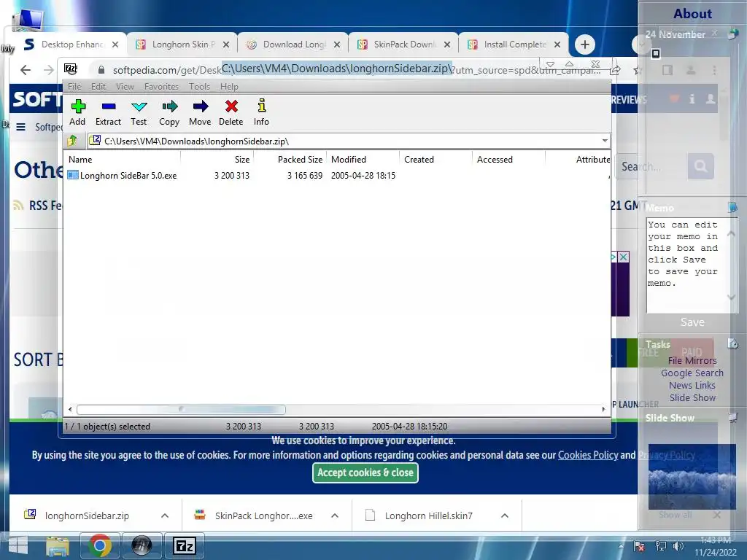Switch to SkinPack Download tab
Image resolution: width=747 pixels, height=560 pixels.
click(404, 44)
